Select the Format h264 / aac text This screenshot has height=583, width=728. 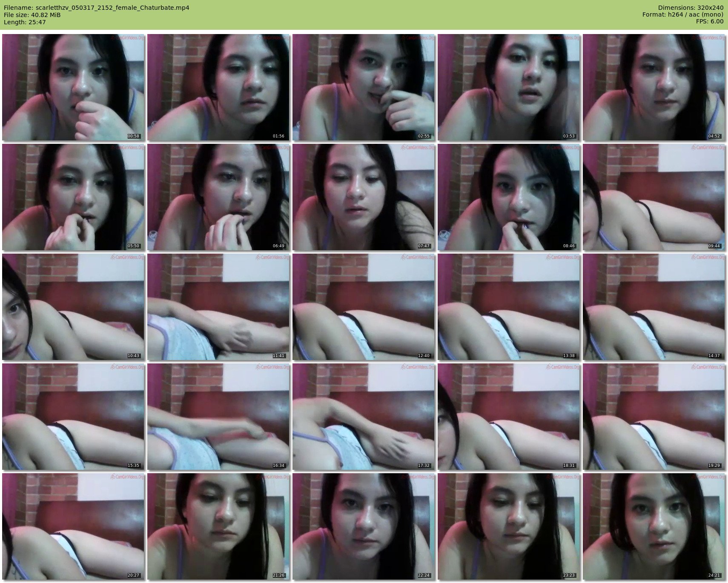(x=682, y=15)
